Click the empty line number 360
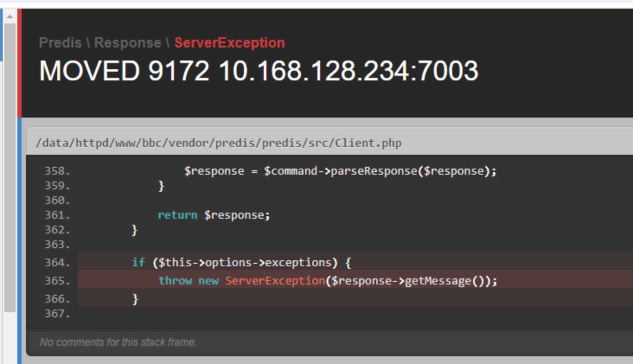 pyautogui.click(x=57, y=201)
